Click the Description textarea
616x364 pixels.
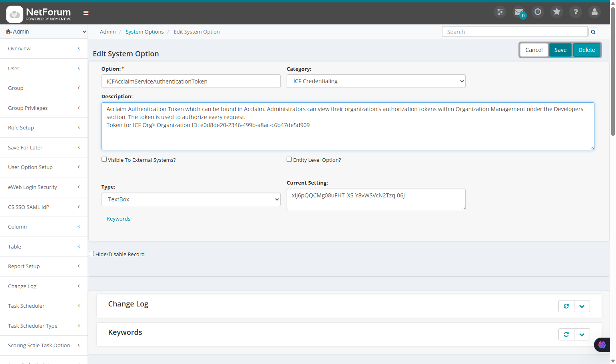pos(348,126)
